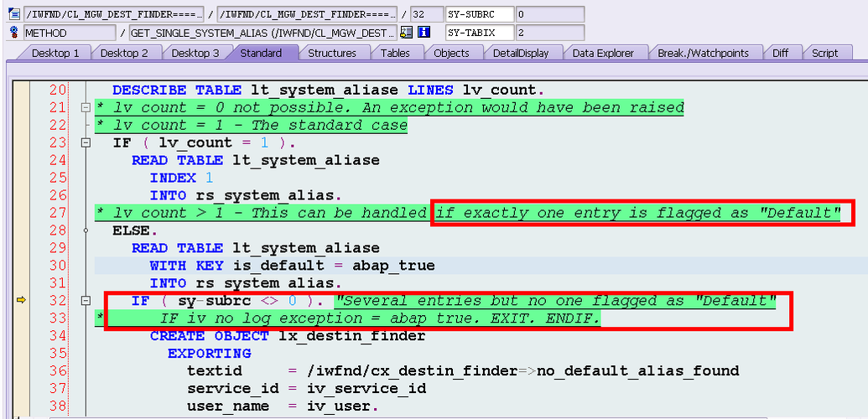This screenshot has height=419, width=868.
Task: Switch to the Objects tab
Action: [451, 53]
